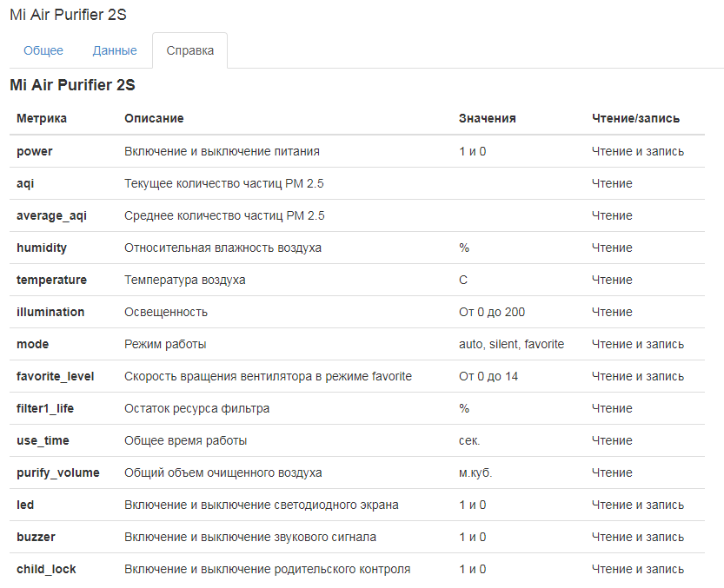Viewport: 724px width, 588px height.
Task: Click the aqi metric cell
Action: [25, 183]
